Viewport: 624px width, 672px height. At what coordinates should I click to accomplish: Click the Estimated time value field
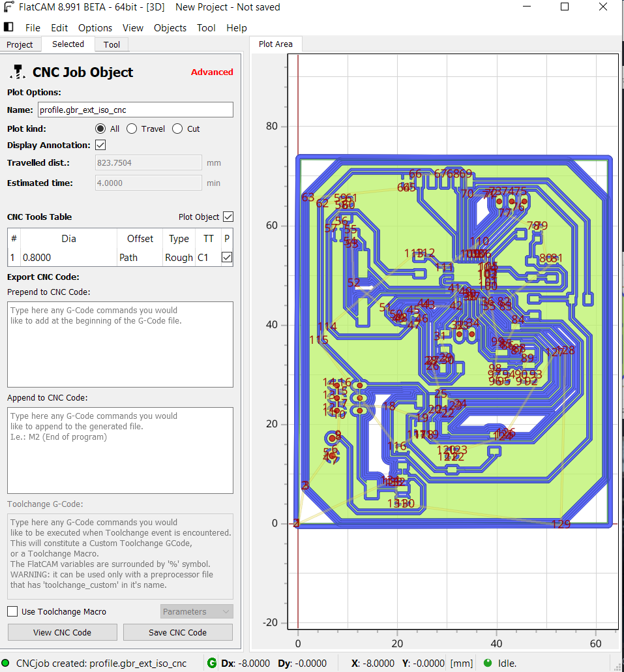tap(148, 183)
